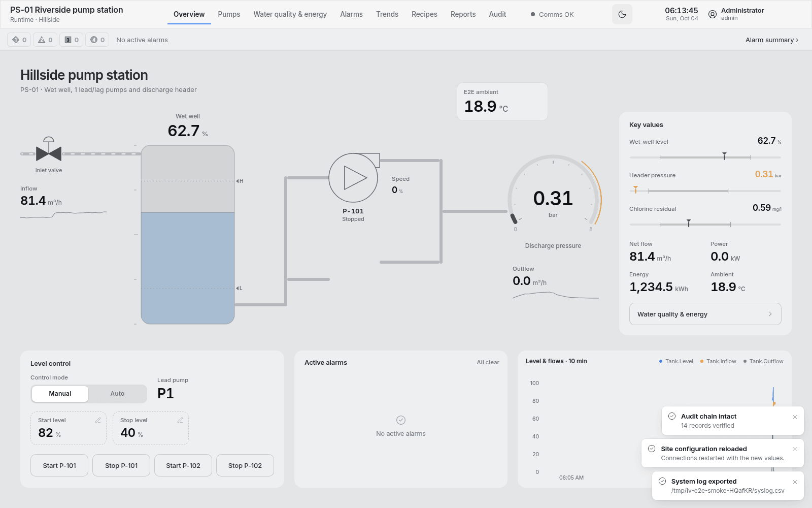This screenshot has width=812, height=508.
Task: Open the Recipes tab
Action: pyautogui.click(x=424, y=14)
